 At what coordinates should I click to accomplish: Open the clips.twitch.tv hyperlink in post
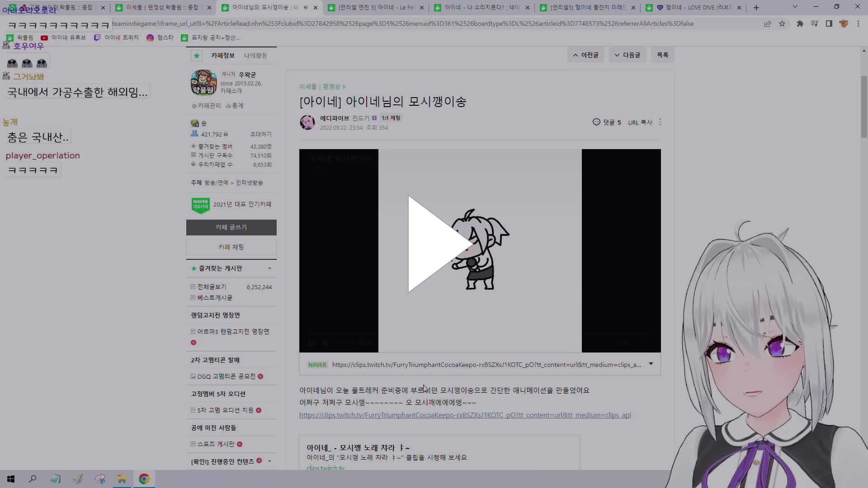click(465, 415)
